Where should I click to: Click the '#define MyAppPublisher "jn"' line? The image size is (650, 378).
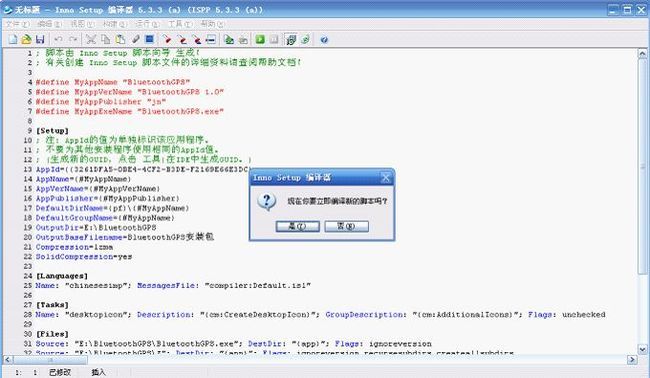101,102
